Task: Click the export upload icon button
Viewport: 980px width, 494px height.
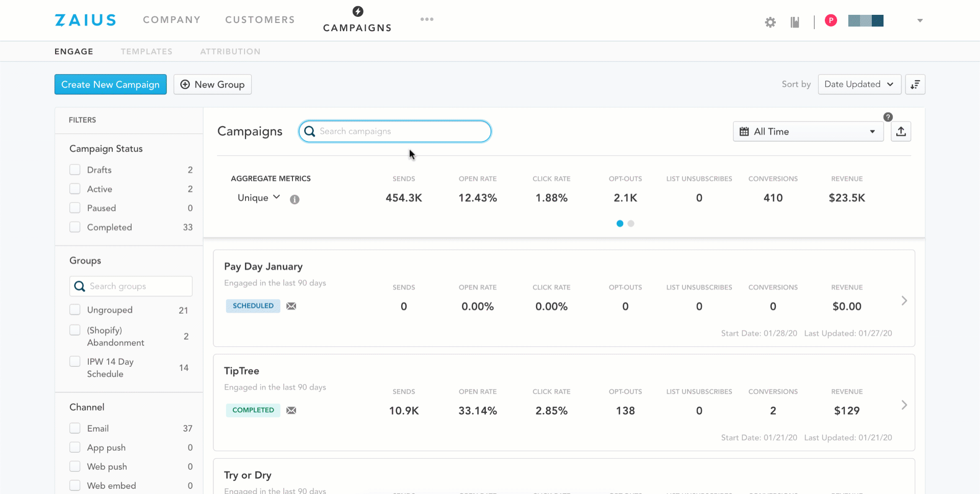Action: (x=901, y=131)
